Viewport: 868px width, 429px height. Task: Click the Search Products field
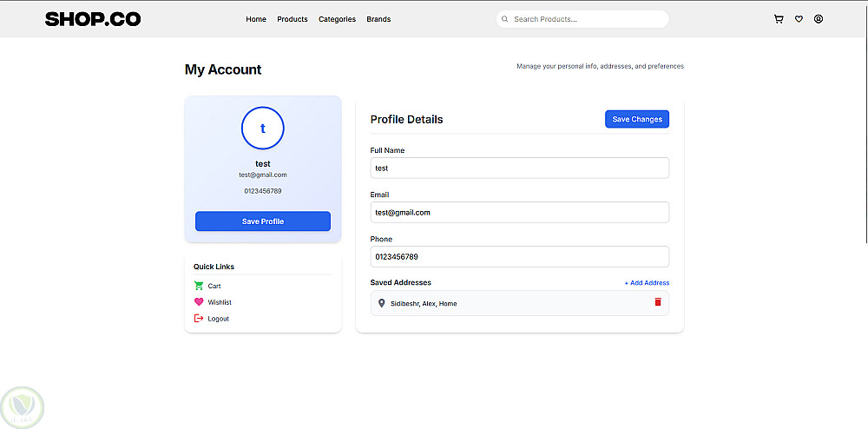click(x=586, y=19)
